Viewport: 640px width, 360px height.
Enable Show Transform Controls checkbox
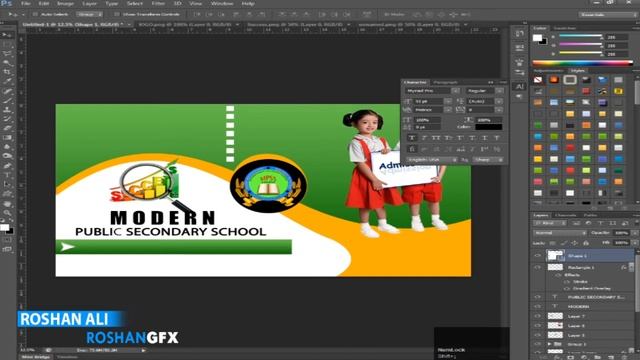click(x=117, y=14)
